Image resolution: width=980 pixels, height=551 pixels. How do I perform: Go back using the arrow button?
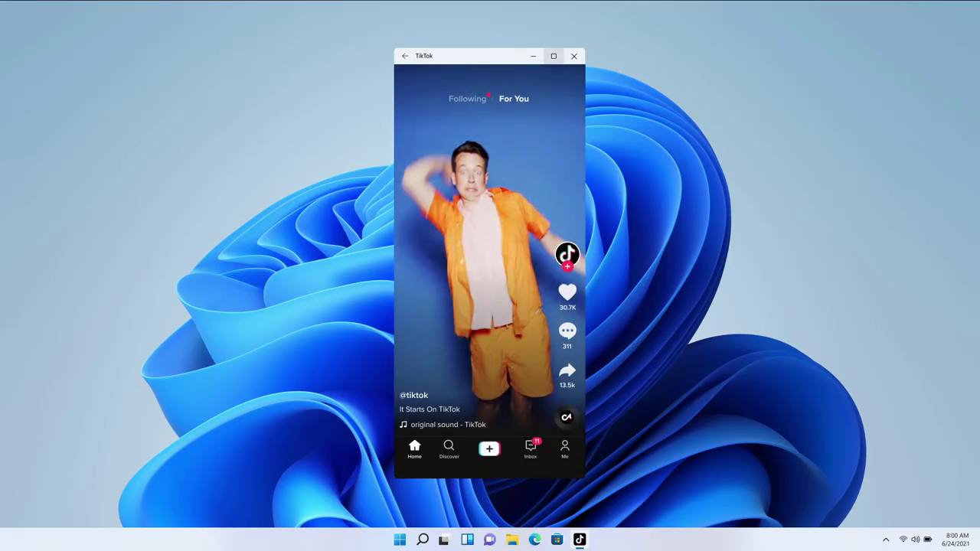[405, 55]
